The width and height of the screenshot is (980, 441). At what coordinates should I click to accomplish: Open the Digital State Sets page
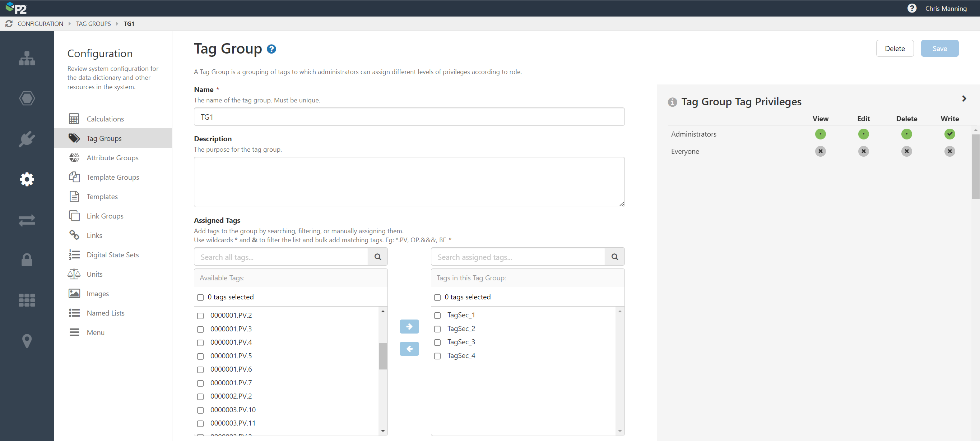pyautogui.click(x=113, y=254)
